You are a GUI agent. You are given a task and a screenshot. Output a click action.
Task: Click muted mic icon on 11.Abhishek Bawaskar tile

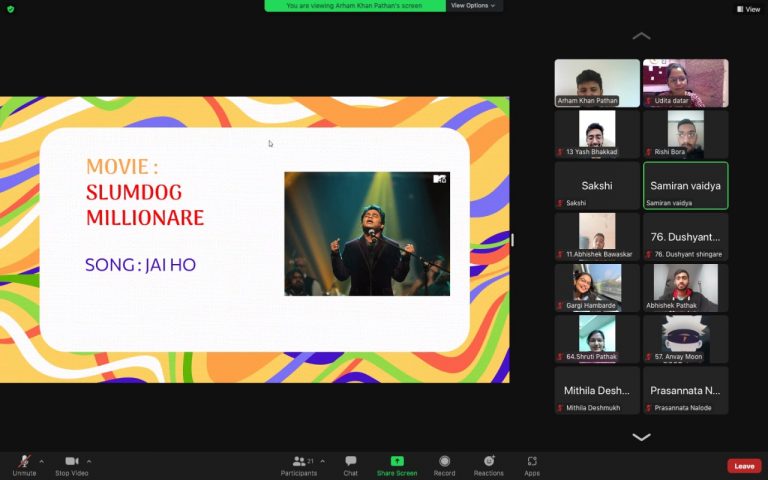(560, 254)
